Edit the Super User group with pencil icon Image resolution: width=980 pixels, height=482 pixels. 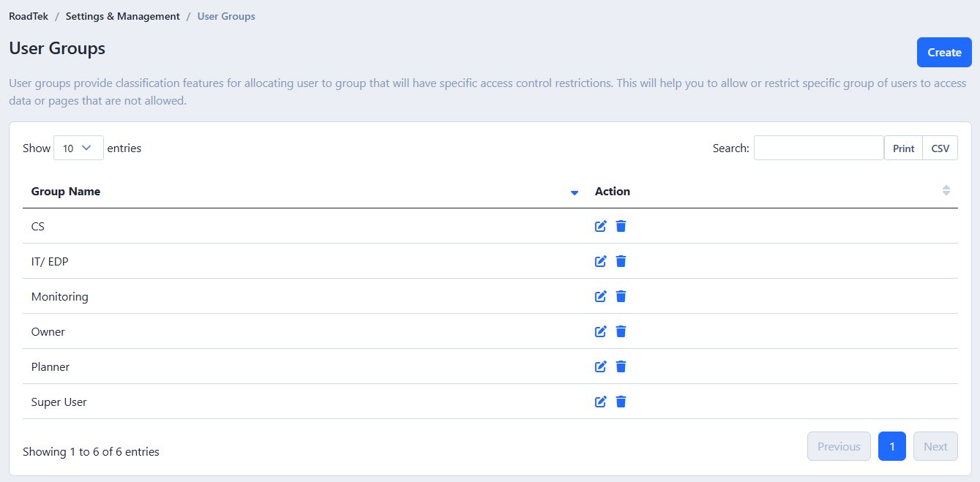600,402
